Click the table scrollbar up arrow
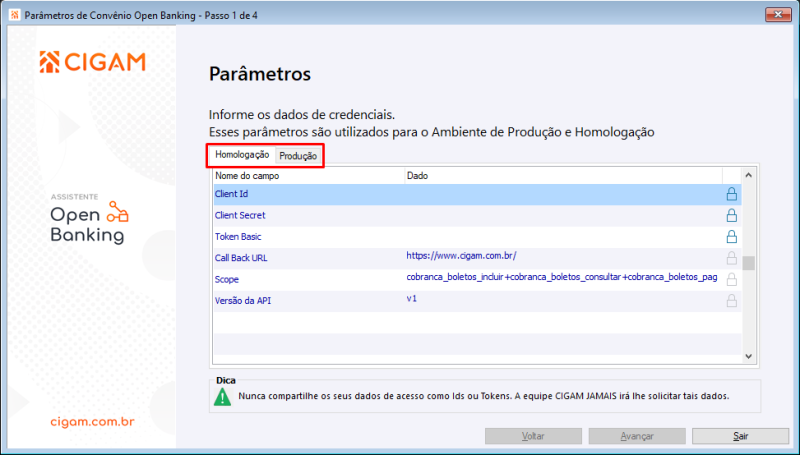Screen dimensions: 800x455 point(748,175)
